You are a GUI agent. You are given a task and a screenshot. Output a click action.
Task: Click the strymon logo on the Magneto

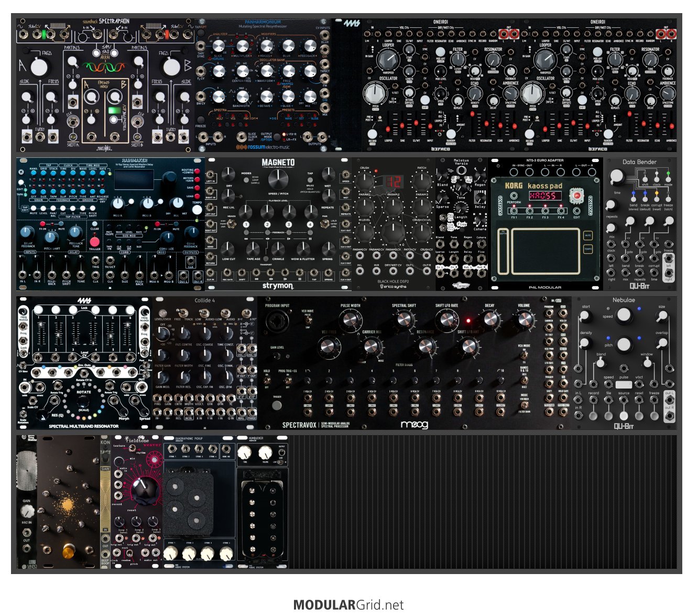278,286
